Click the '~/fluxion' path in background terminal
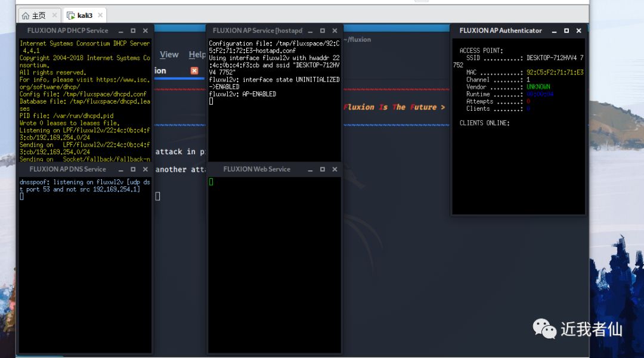644x358 pixels. [x=358, y=39]
